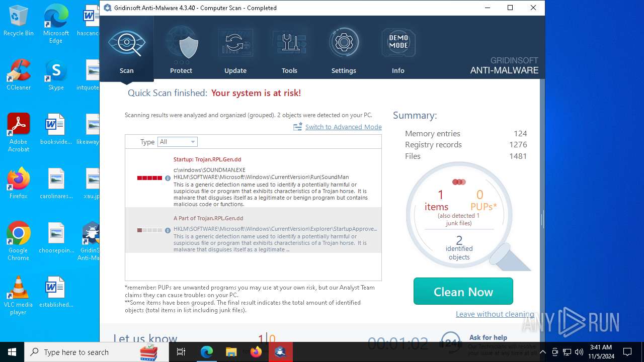Click the Files count 1481
The width and height of the screenshot is (644, 362).
click(518, 156)
